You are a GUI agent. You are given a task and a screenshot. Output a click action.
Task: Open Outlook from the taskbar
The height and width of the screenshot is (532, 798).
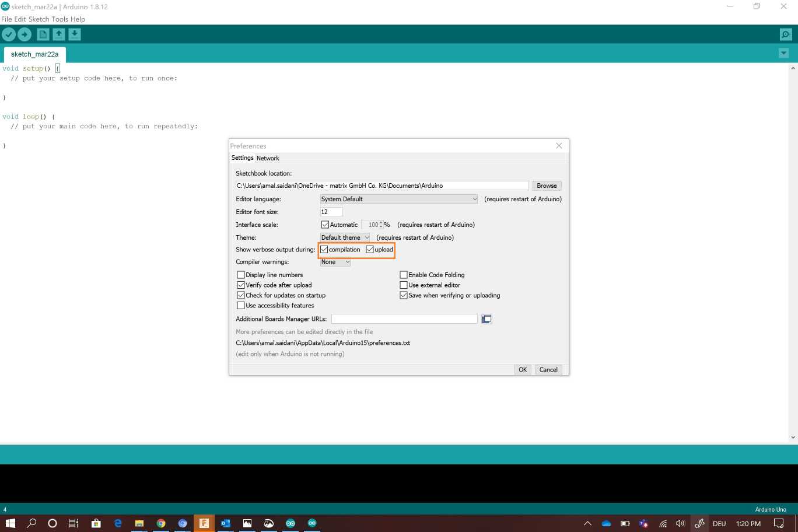pyautogui.click(x=226, y=523)
